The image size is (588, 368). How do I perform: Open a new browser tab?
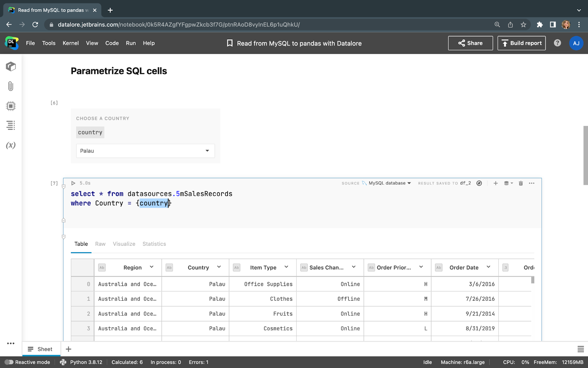click(110, 10)
